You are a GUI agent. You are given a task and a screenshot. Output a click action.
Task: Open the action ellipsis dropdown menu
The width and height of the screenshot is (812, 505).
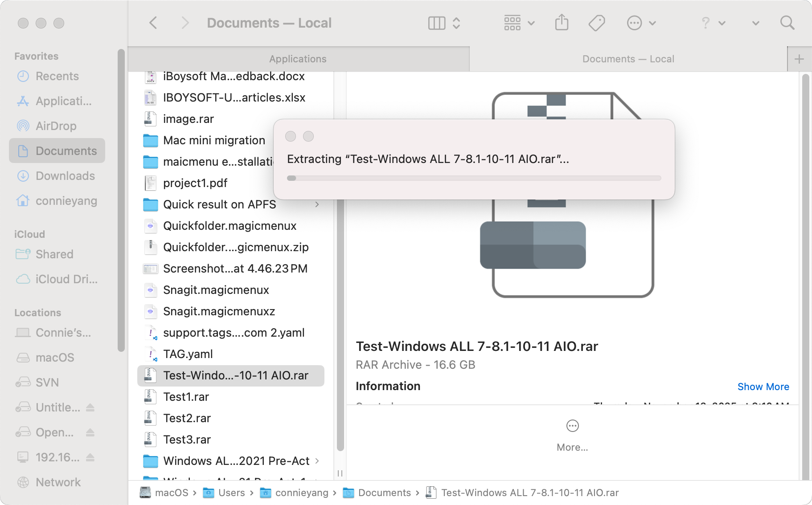(641, 23)
